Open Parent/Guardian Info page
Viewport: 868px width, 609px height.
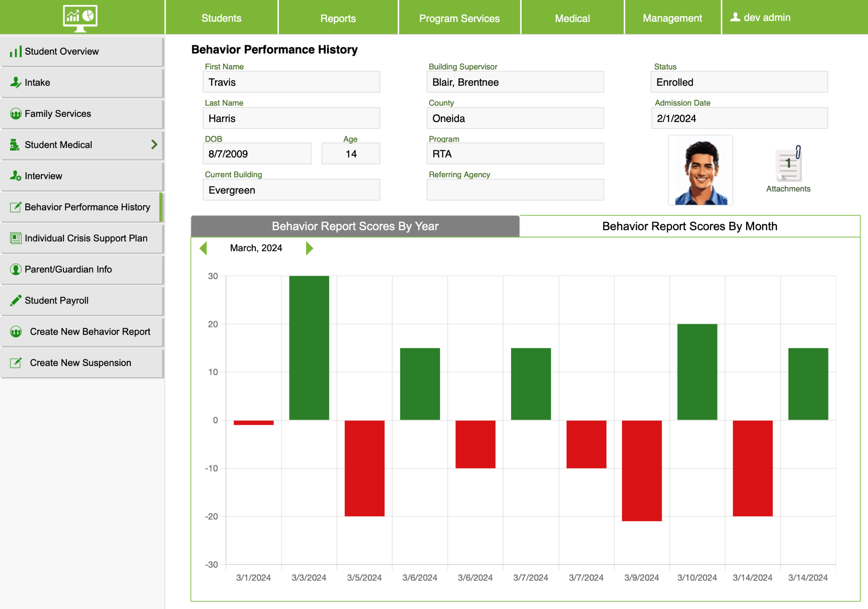(82, 269)
